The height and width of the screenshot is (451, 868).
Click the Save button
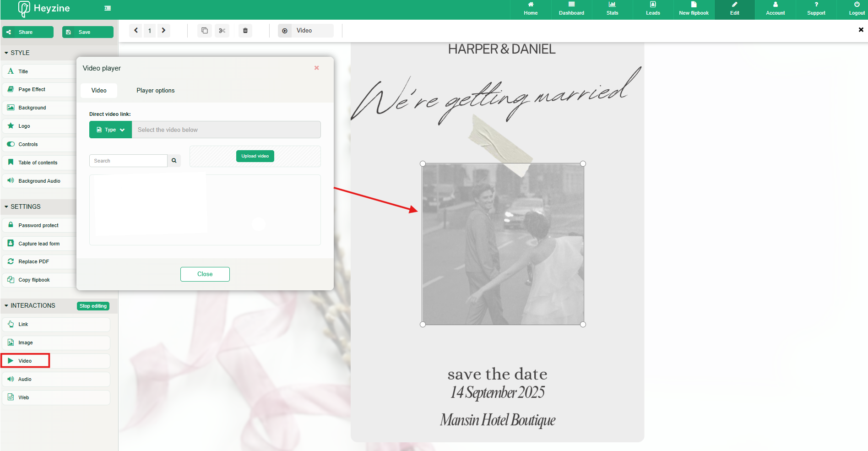coord(88,32)
